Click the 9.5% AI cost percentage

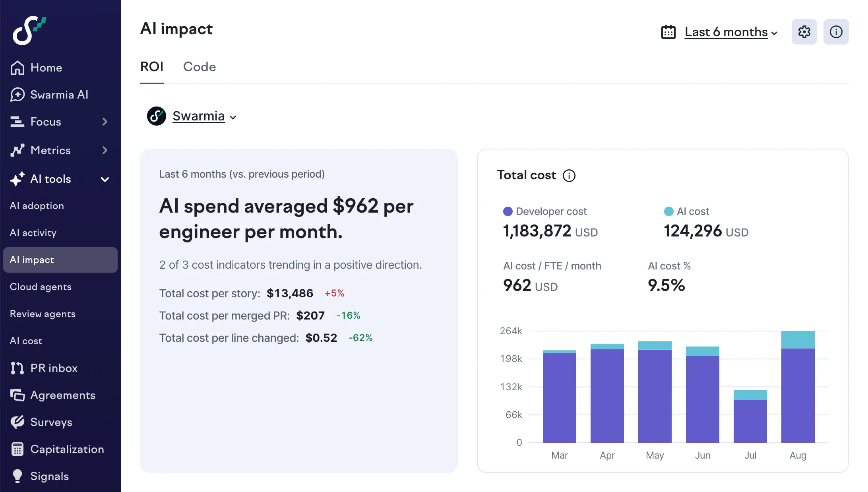666,285
